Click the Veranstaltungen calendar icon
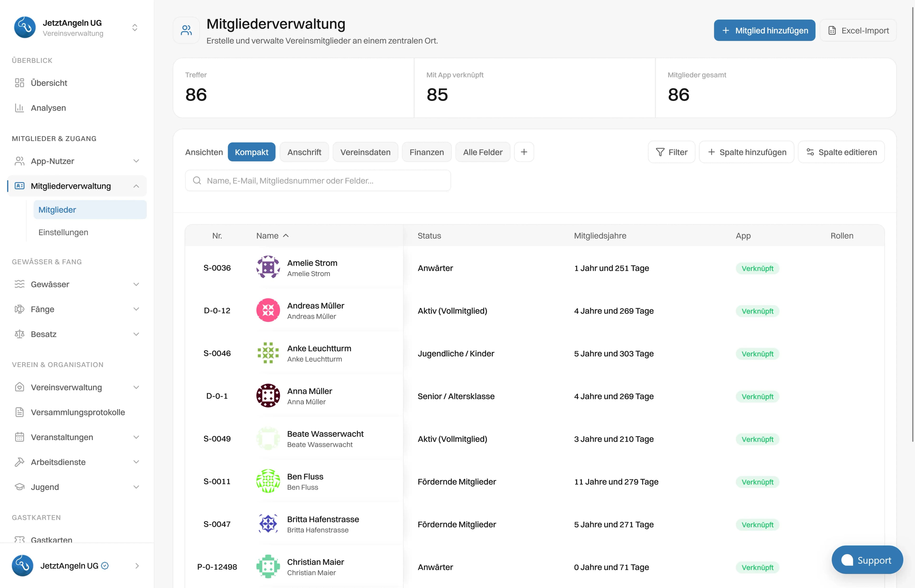 pyautogui.click(x=20, y=437)
